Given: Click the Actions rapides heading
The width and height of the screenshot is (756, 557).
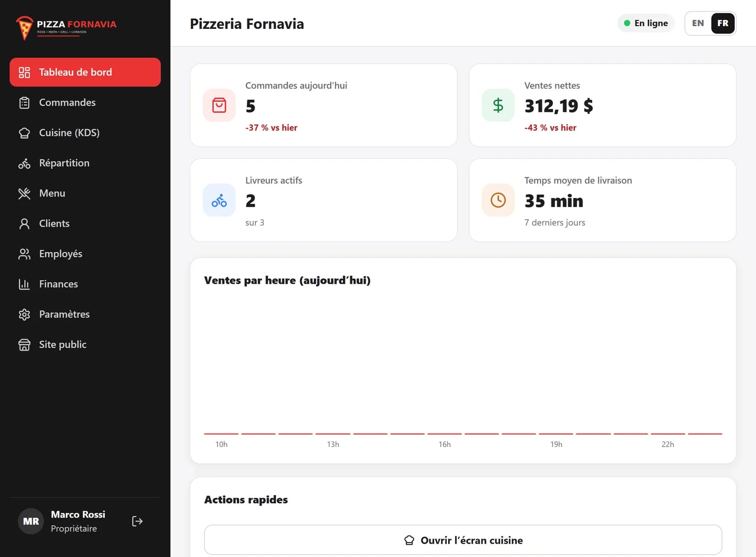Looking at the screenshot, I should pyautogui.click(x=246, y=500).
